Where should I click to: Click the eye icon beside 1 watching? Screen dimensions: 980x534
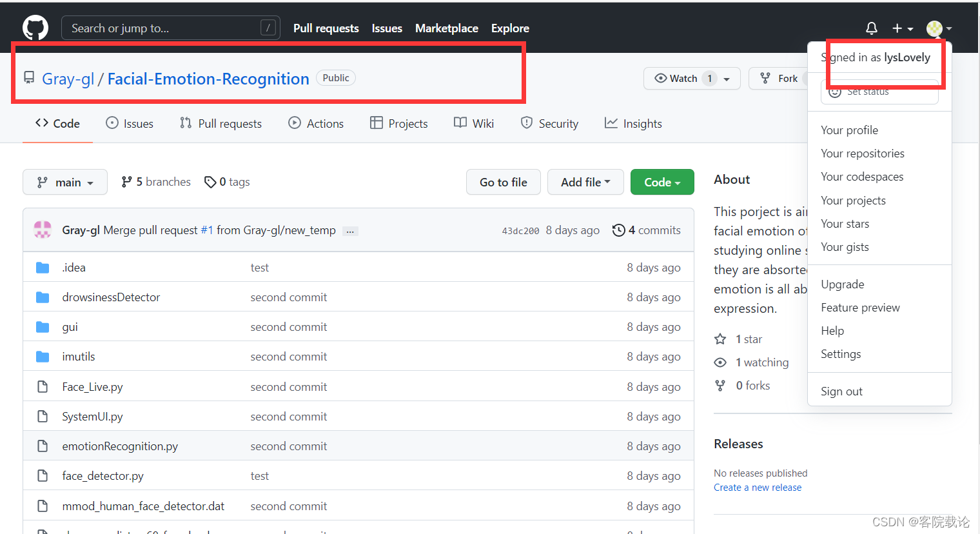720,362
